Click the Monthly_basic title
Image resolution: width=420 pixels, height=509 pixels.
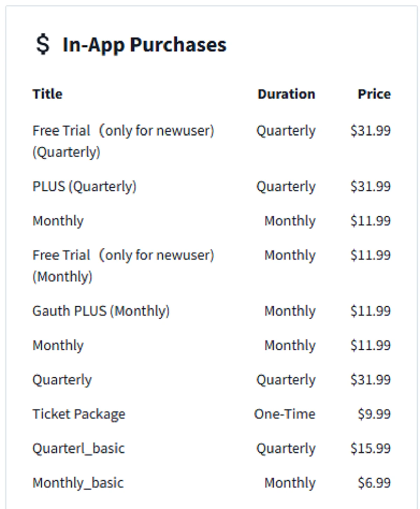coord(78,483)
